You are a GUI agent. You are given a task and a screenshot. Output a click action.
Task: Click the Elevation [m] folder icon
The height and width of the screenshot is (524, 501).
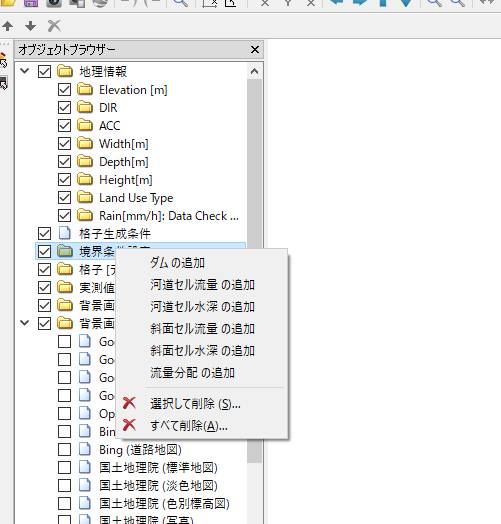click(85, 90)
